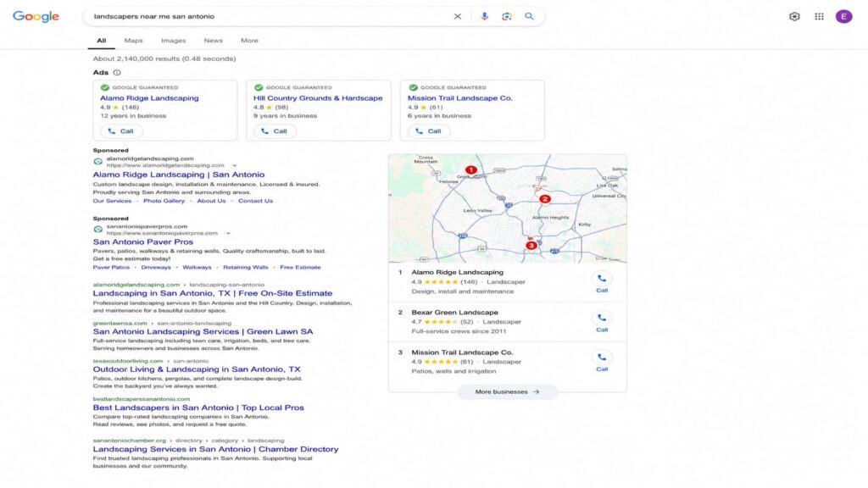
Task: Open Hill Country Grounds & Hardscape ad title
Action: (318, 98)
